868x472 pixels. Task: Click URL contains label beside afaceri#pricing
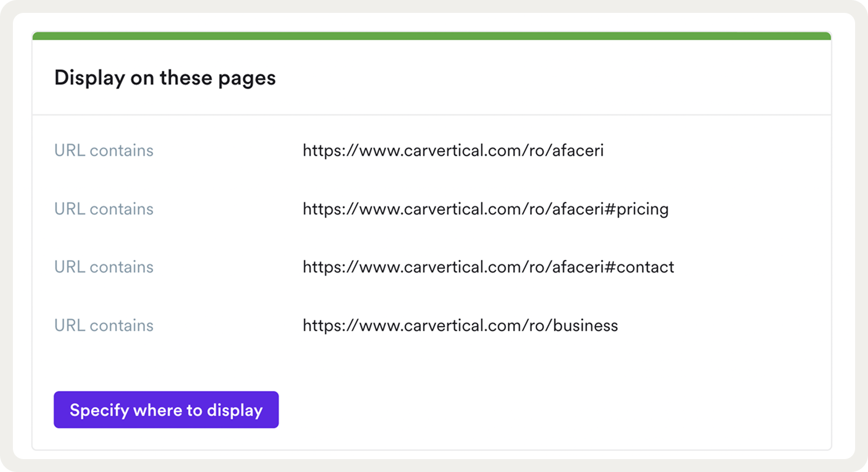104,209
